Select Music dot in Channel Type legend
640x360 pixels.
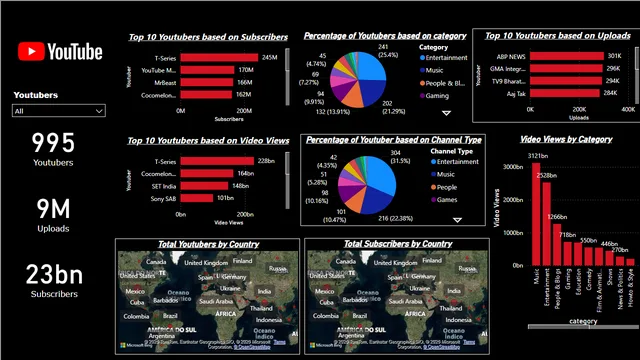pyautogui.click(x=433, y=174)
